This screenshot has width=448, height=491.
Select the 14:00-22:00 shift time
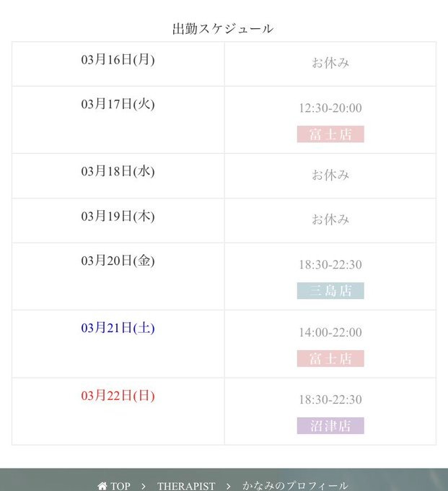[330, 333]
